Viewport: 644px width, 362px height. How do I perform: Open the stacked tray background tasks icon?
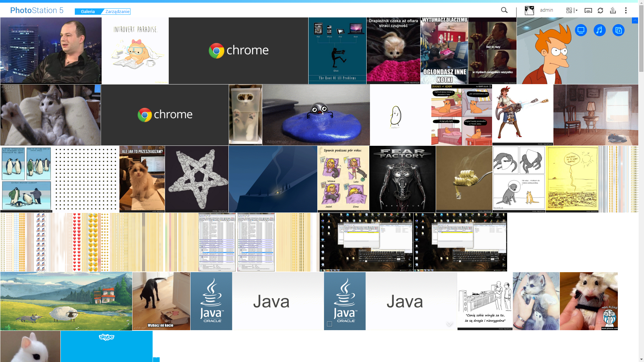pyautogui.click(x=613, y=10)
